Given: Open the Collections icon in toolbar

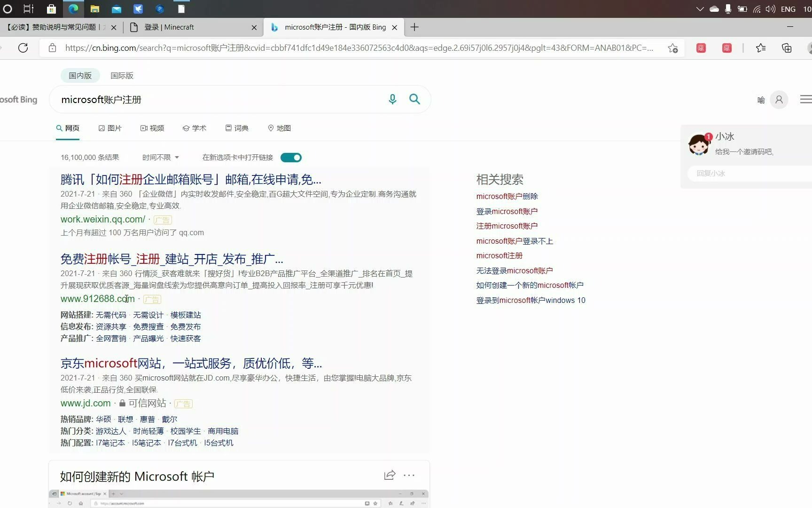Looking at the screenshot, I should [x=787, y=48].
